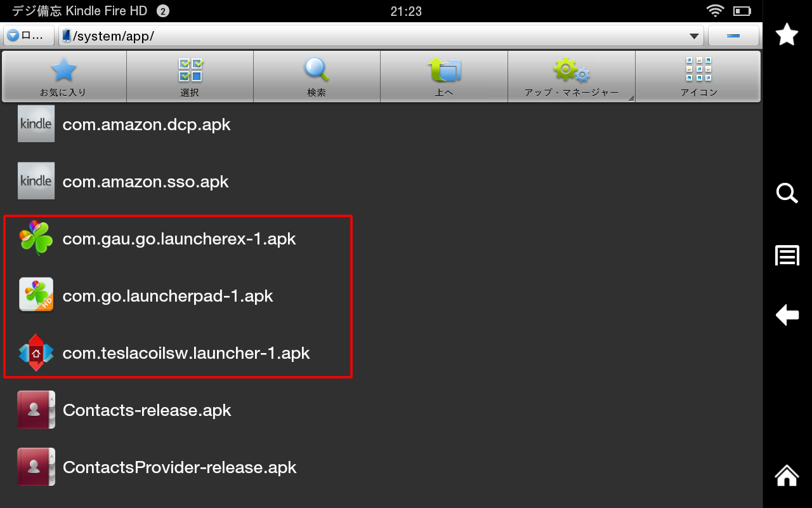The width and height of the screenshot is (812, 508).
Task: Tap the back arrow in right sidebar
Action: point(787,315)
